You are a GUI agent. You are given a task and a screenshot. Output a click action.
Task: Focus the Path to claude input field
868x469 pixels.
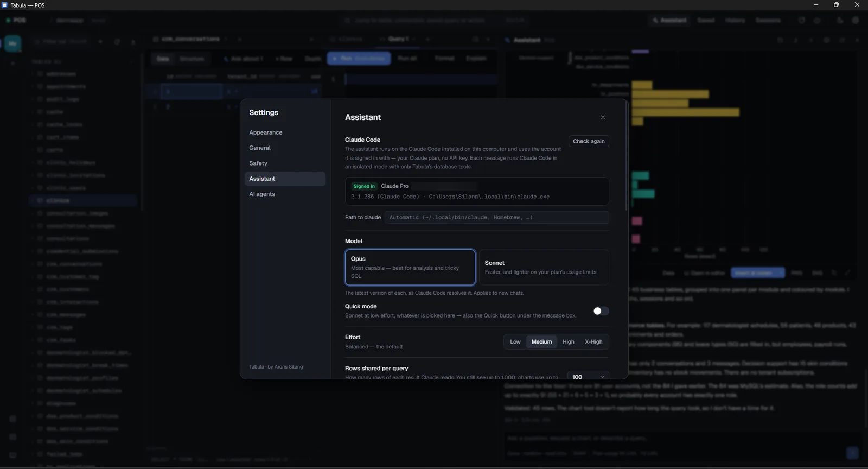coord(496,217)
